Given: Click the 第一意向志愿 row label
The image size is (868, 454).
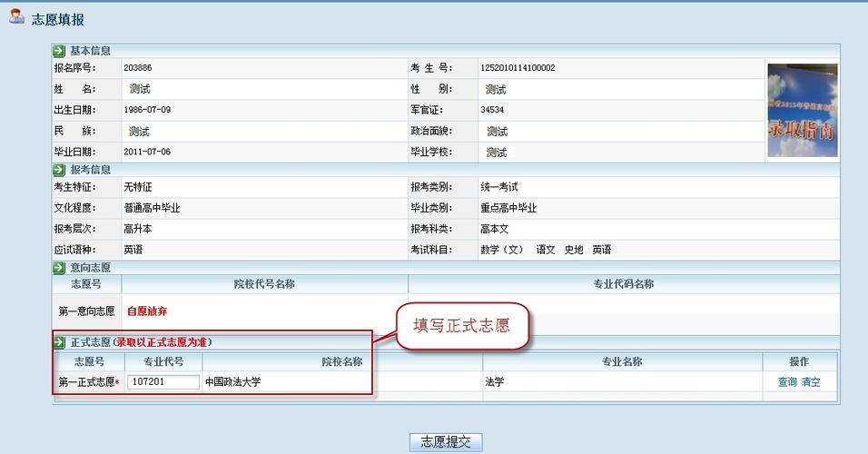Looking at the screenshot, I should click(x=86, y=311).
